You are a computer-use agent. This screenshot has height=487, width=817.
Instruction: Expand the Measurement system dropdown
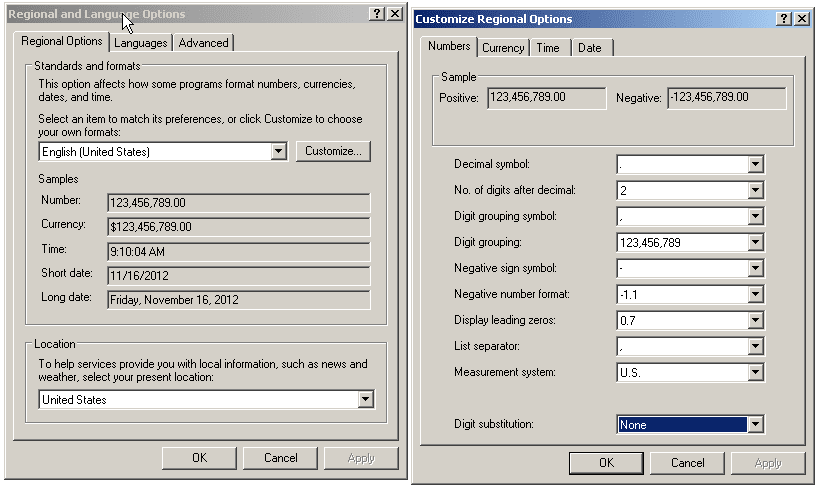coord(755,373)
